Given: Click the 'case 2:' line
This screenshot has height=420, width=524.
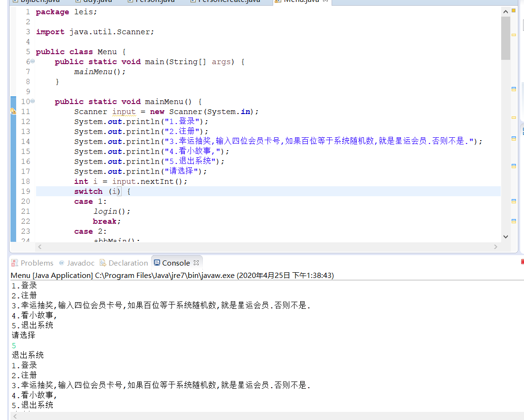Looking at the screenshot, I should click(90, 231).
